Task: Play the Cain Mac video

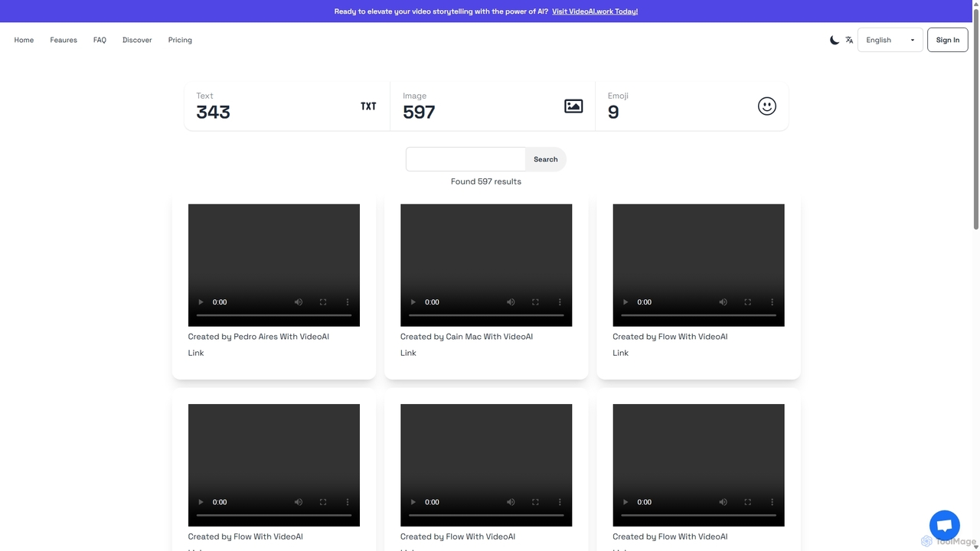Action: coord(413,302)
